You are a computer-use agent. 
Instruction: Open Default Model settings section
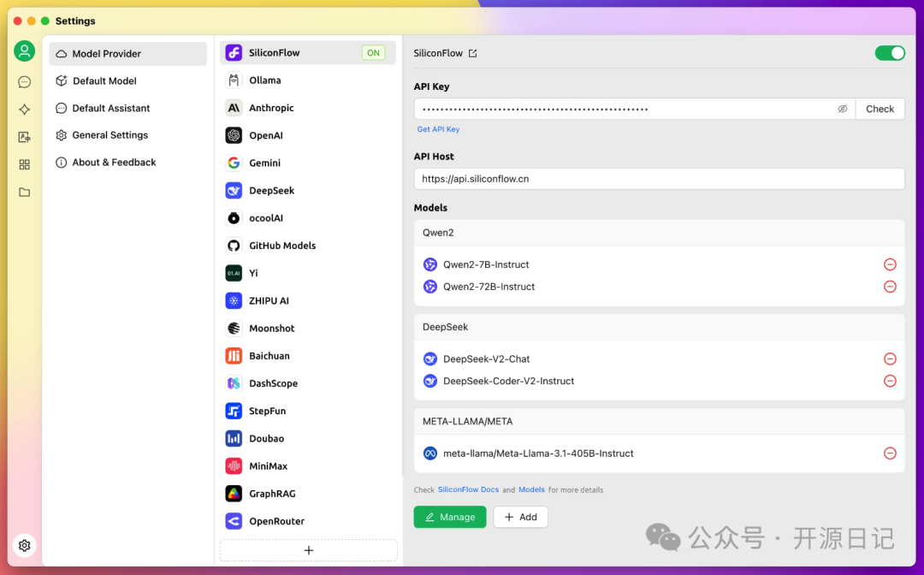[127, 80]
